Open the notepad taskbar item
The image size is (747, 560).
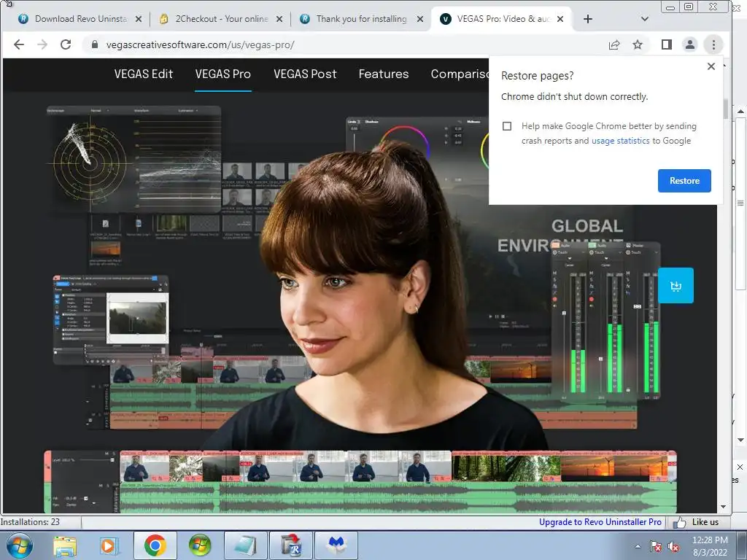245,545
